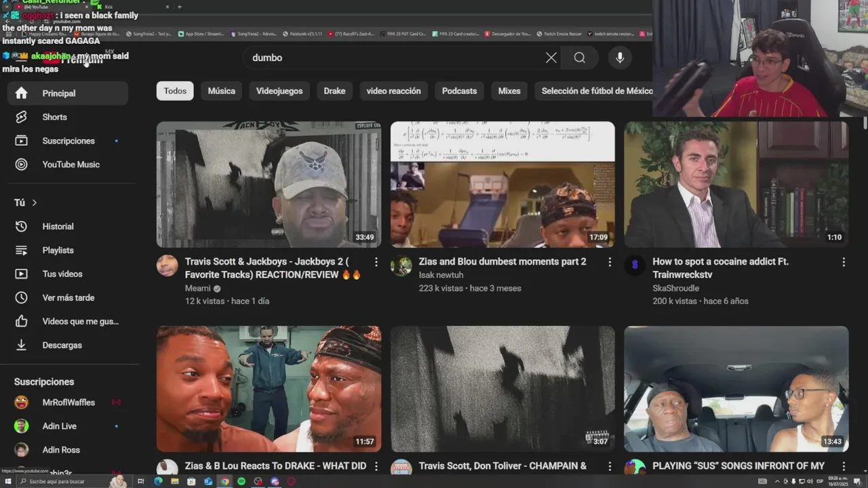Clear the search box with the X icon
Image resolution: width=868 pixels, height=488 pixels.
[x=551, y=58]
